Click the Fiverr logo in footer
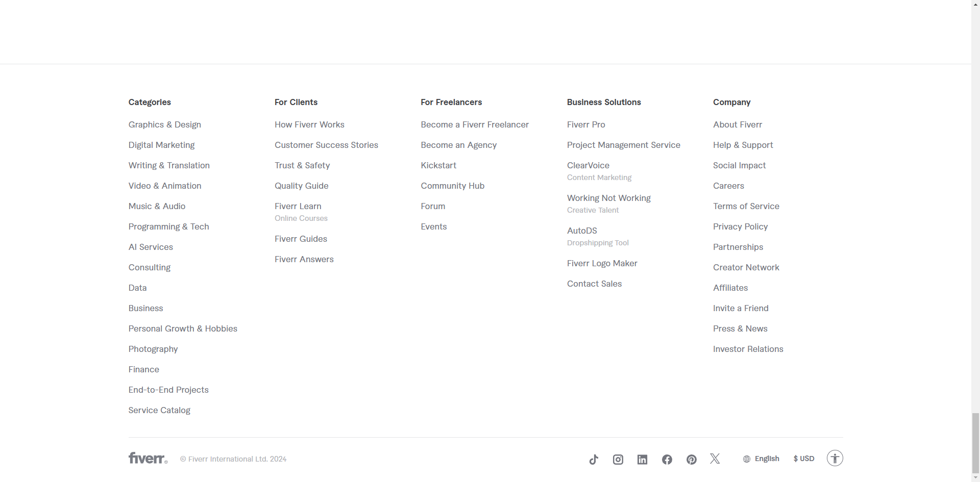980x482 pixels. (x=148, y=458)
